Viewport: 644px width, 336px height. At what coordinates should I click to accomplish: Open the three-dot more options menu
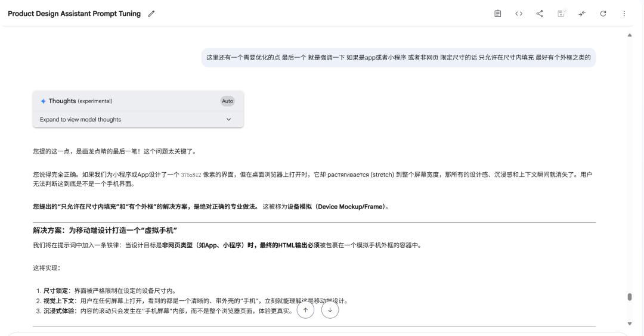click(624, 14)
